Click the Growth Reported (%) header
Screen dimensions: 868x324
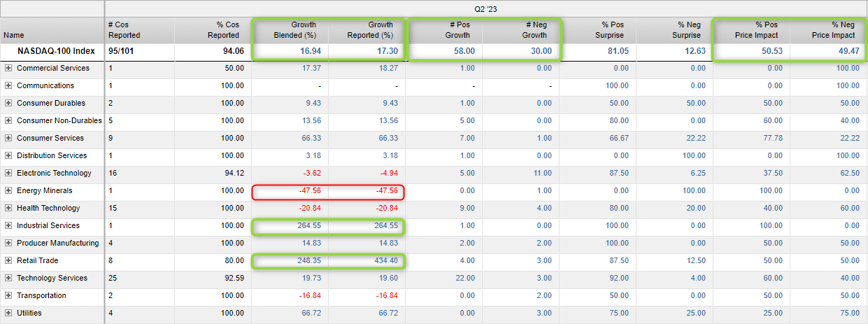tap(367, 30)
